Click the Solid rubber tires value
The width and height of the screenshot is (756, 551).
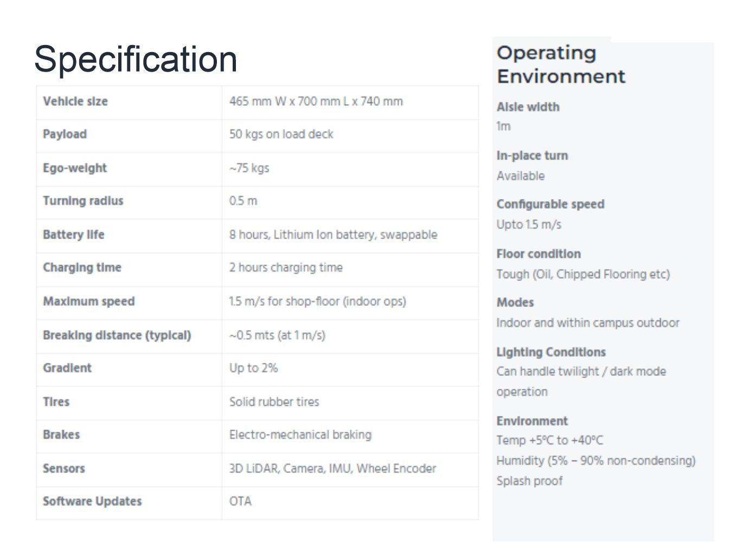274,402
